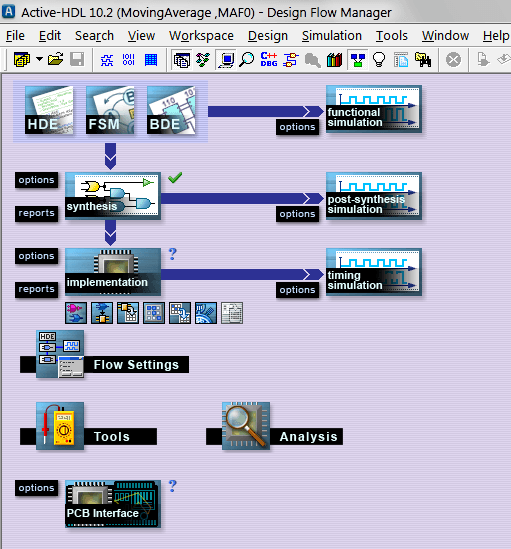Run the implementation step
The width and height of the screenshot is (511, 549).
113,272
